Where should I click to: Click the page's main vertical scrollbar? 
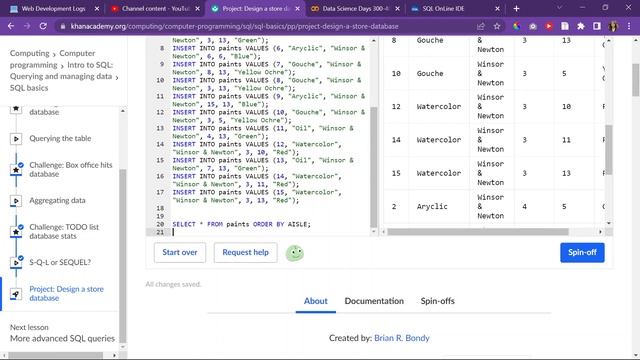click(636, 80)
